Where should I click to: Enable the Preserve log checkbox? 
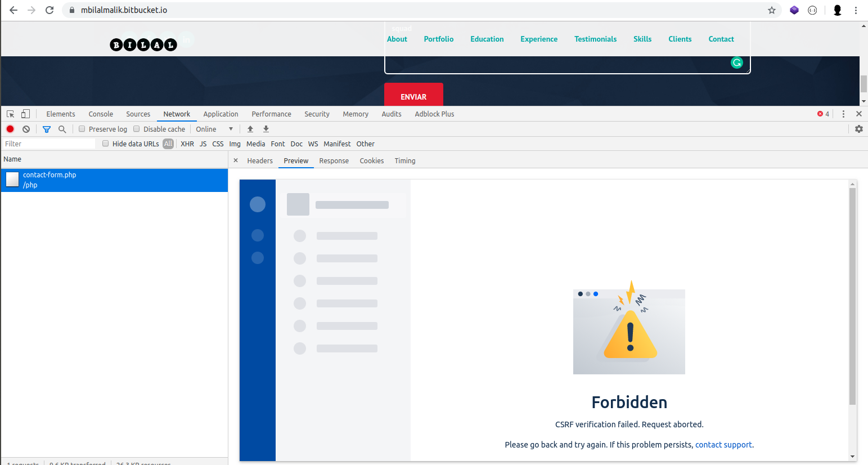(x=82, y=129)
